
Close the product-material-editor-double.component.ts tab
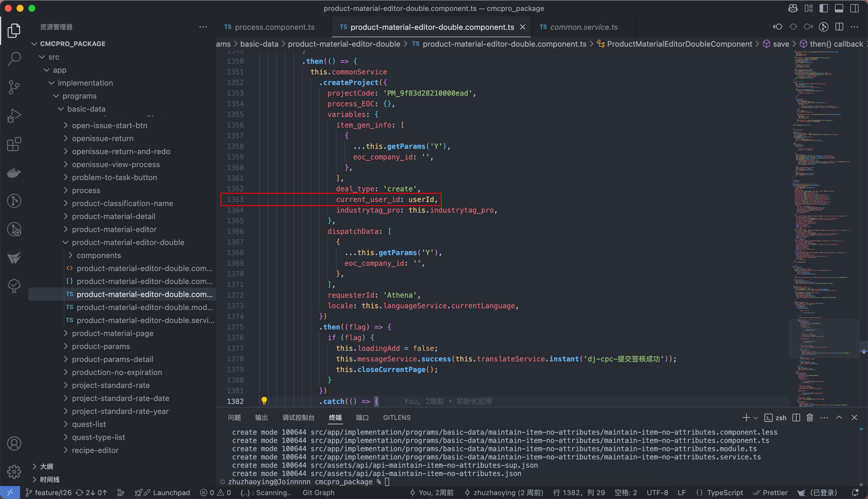pyautogui.click(x=523, y=27)
